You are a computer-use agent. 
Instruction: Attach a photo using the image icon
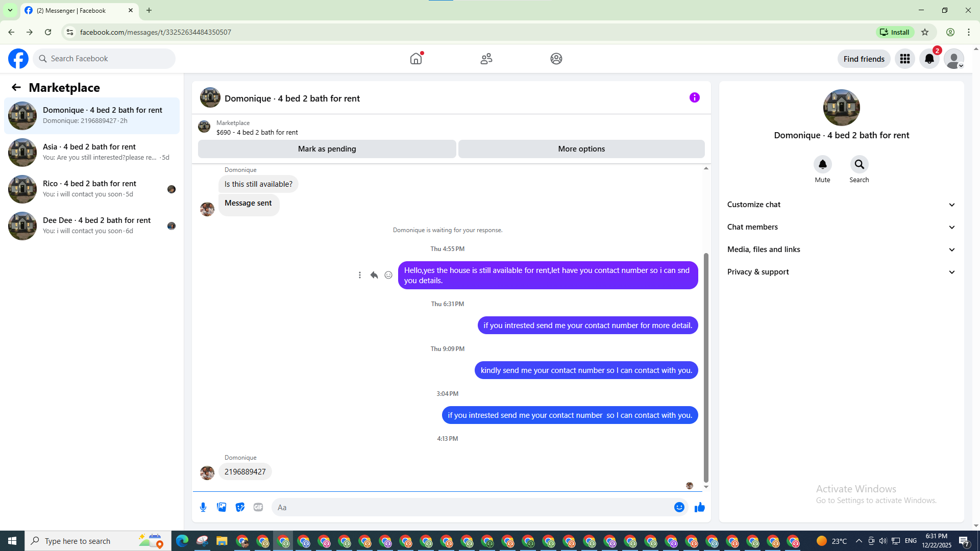(x=222, y=507)
